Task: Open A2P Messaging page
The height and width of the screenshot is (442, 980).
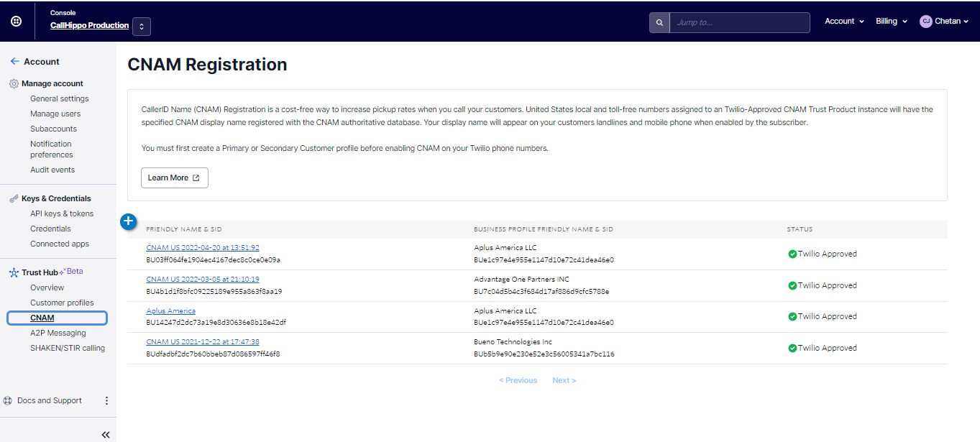Action: pos(58,333)
